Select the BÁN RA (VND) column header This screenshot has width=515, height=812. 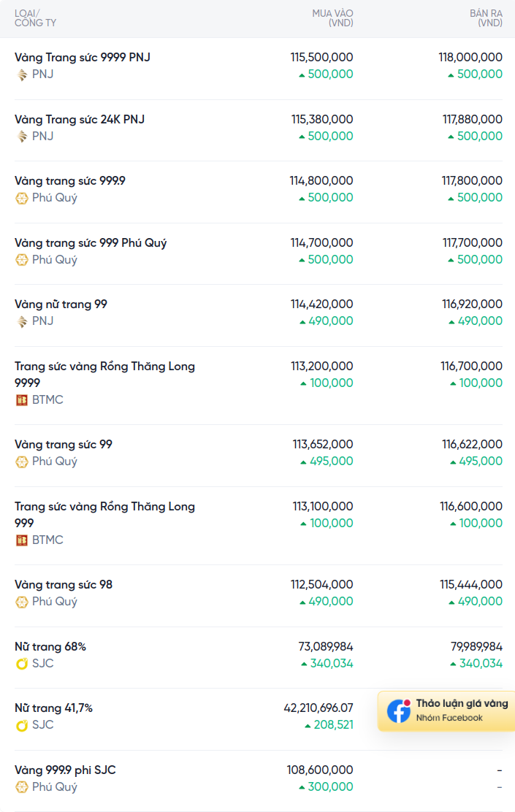click(486, 18)
